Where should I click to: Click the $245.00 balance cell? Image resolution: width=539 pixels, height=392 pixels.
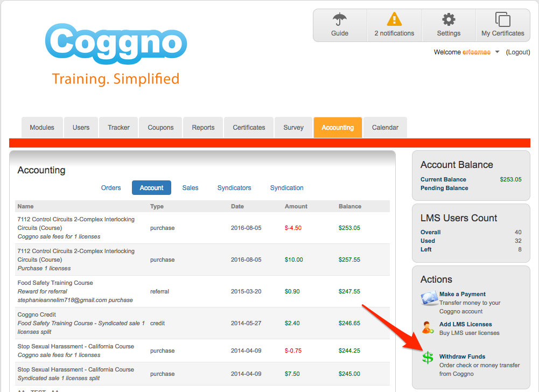coord(349,374)
